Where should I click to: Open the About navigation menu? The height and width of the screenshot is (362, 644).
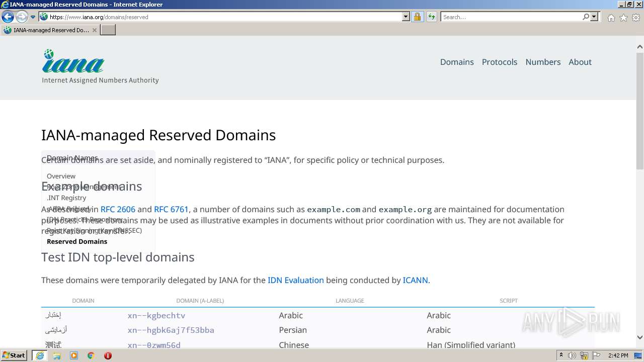(580, 62)
